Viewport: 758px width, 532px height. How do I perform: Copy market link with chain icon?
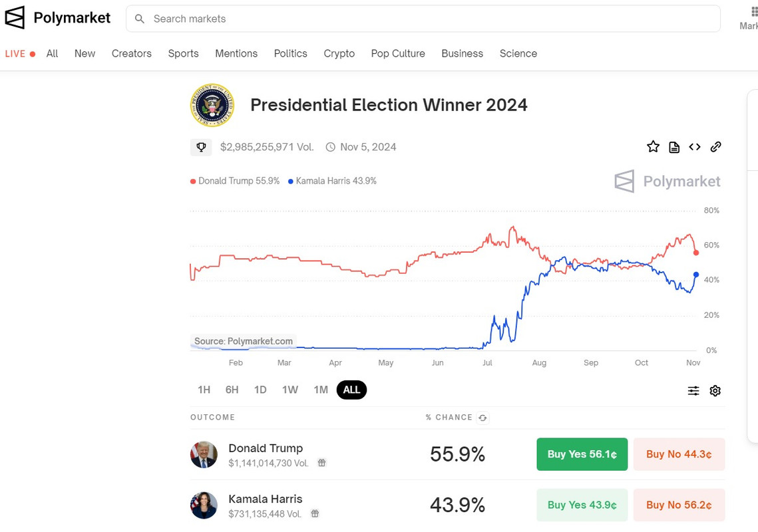click(x=716, y=147)
